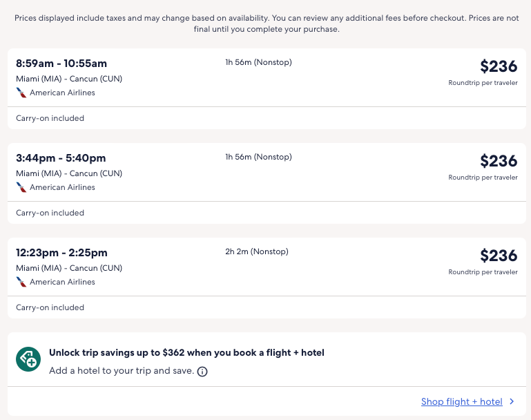Click Miami (MIA) - Cancun (CUN) on 3:44pm flight

(69, 173)
